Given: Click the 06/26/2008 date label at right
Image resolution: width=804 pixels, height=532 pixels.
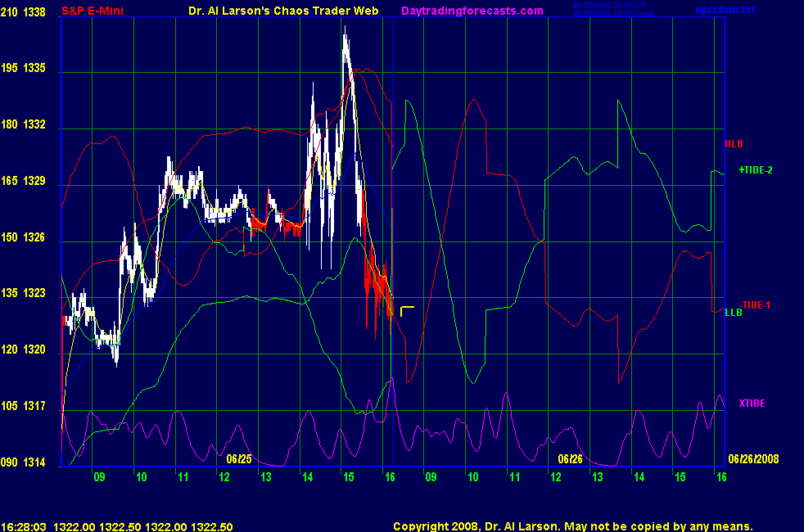Looking at the screenshot, I should [753, 458].
